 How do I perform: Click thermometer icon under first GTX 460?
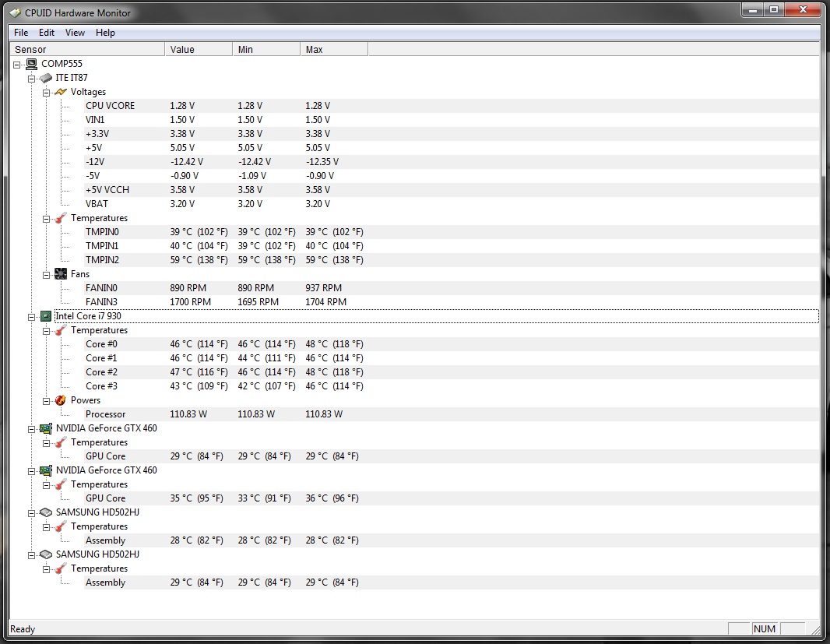click(x=61, y=442)
